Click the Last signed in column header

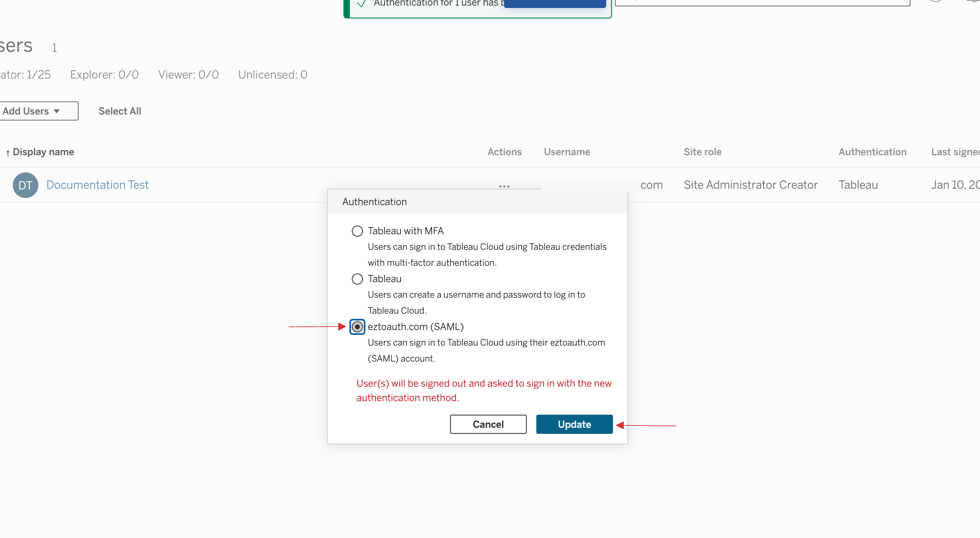[x=955, y=152]
